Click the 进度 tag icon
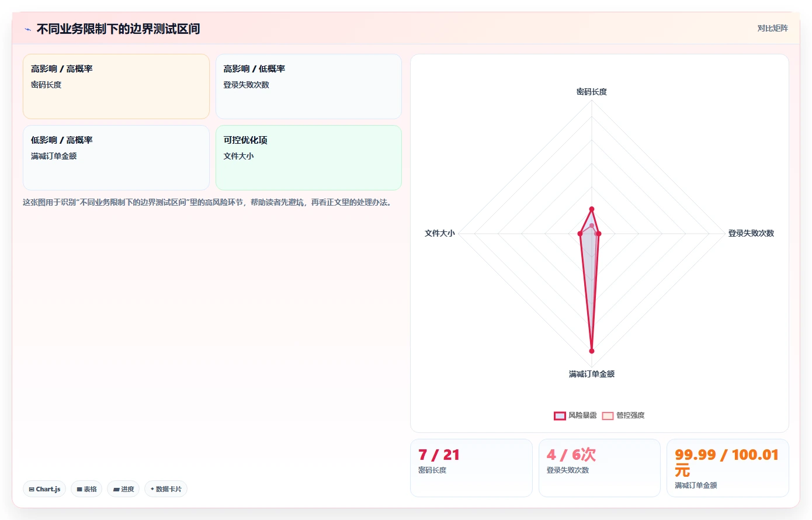The image size is (812, 520). tap(116, 489)
